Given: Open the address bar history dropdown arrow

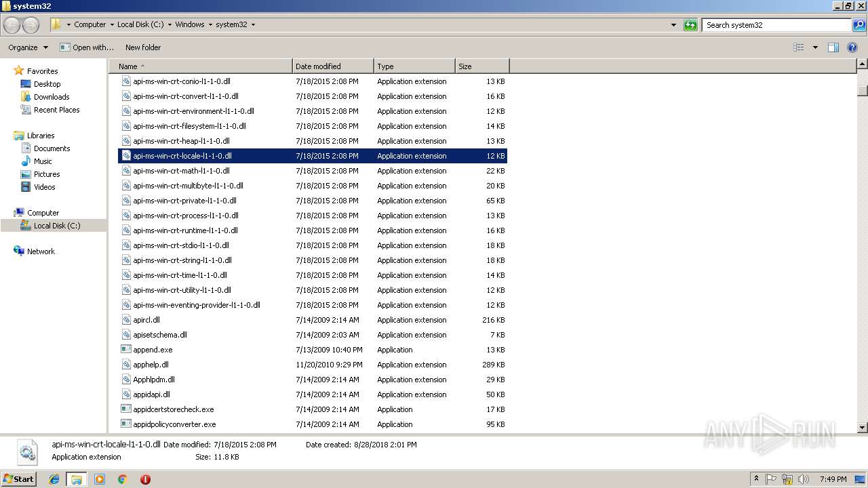Looking at the screenshot, I should click(673, 25).
